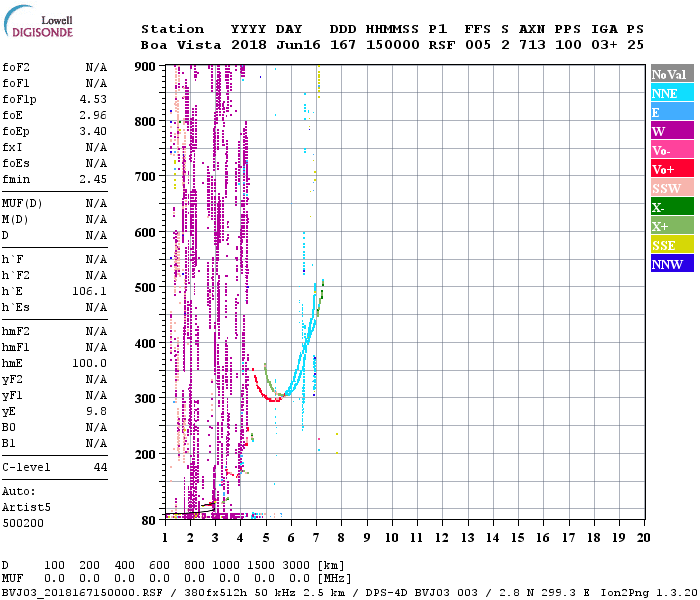Click the foEp value 3.40
This screenshot has height=600, width=700.
pyautogui.click(x=93, y=131)
